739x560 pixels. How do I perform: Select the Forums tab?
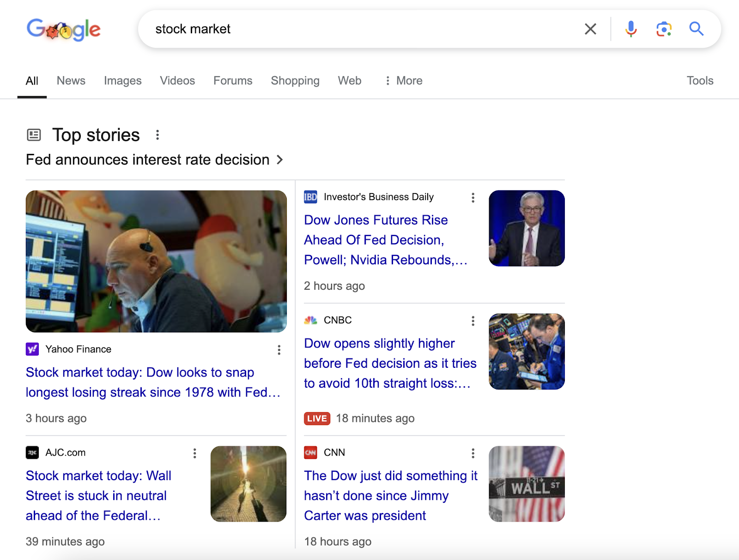tap(233, 81)
